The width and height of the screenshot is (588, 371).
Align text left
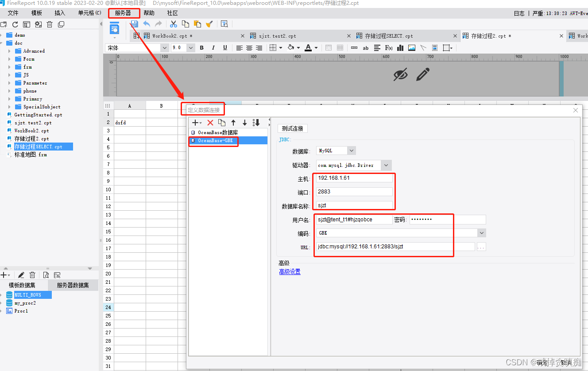(x=240, y=48)
